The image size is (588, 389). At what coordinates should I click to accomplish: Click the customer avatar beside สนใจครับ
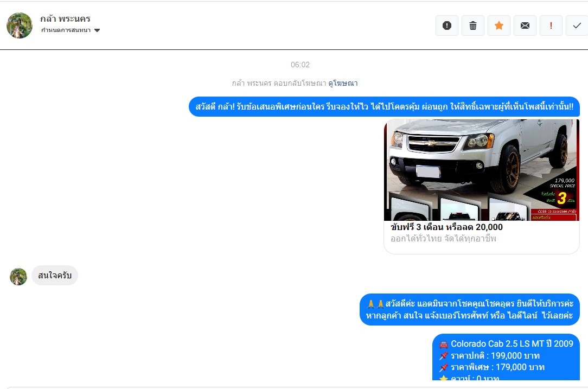[x=18, y=277]
